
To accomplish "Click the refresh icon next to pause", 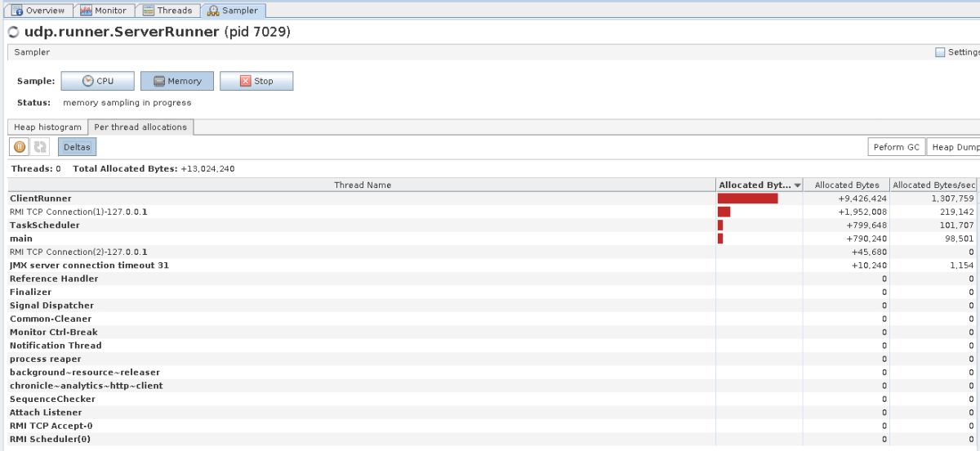I will [x=40, y=147].
